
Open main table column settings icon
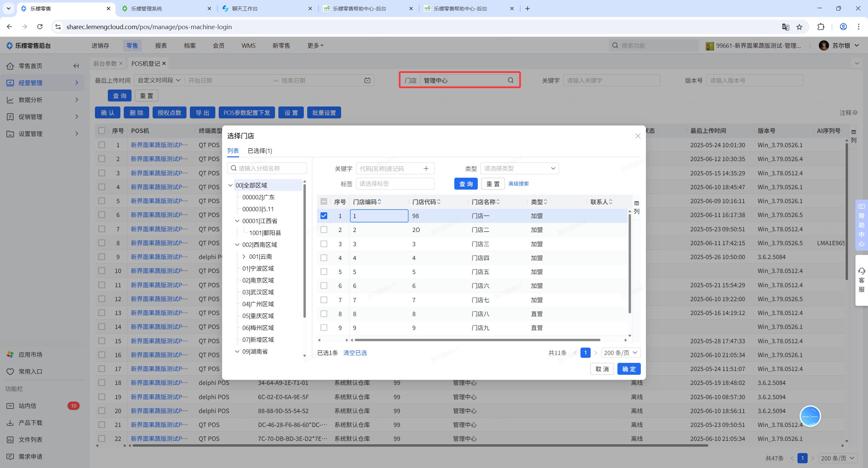[853, 136]
